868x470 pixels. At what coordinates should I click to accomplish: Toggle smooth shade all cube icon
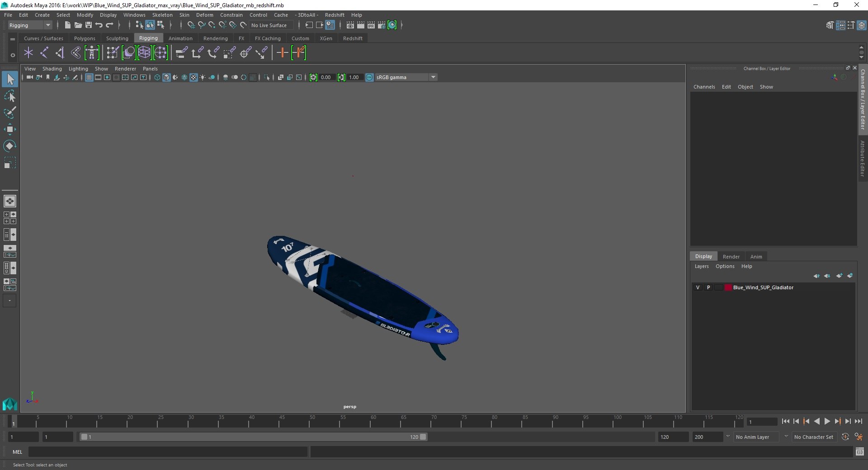[x=166, y=77]
